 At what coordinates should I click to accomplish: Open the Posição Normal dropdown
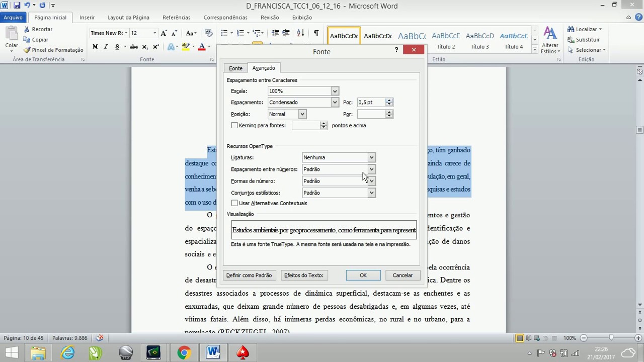(x=302, y=114)
